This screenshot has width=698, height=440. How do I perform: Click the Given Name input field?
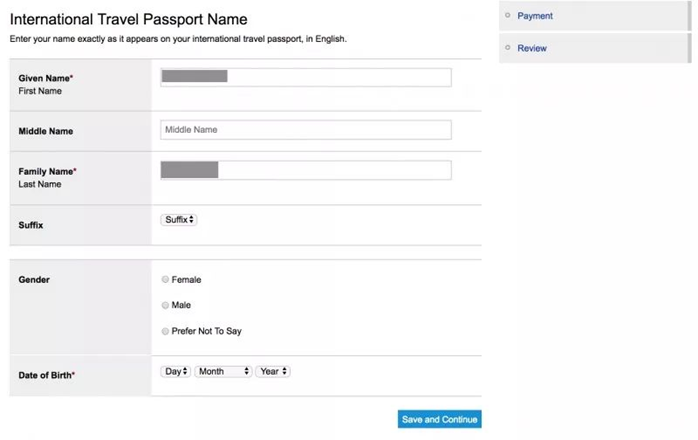pyautogui.click(x=305, y=77)
